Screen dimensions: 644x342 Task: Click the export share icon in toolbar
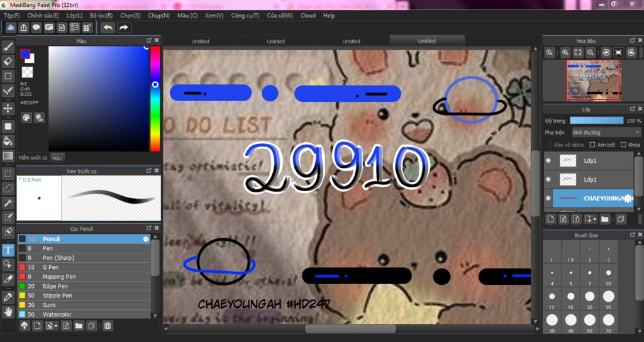[x=24, y=28]
